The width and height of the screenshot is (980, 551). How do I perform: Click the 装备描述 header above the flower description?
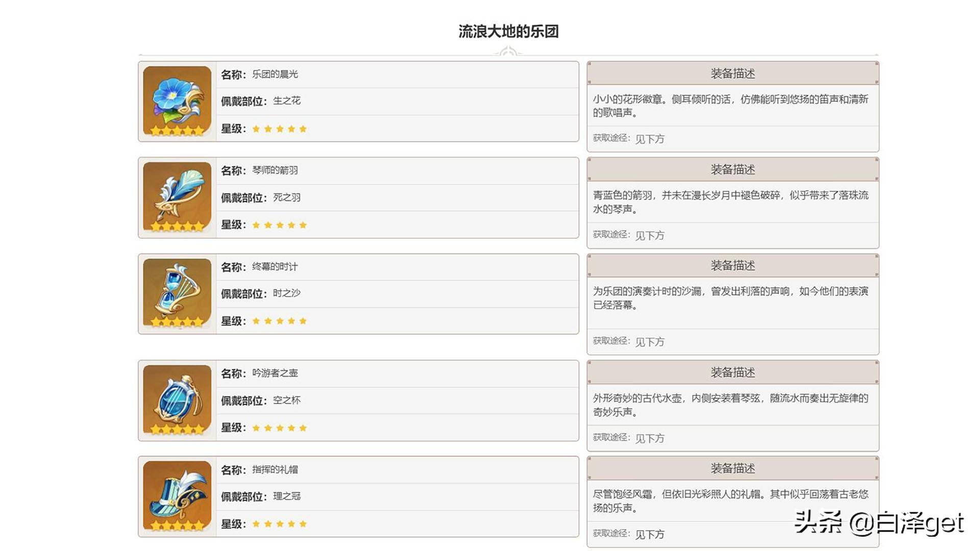[733, 73]
